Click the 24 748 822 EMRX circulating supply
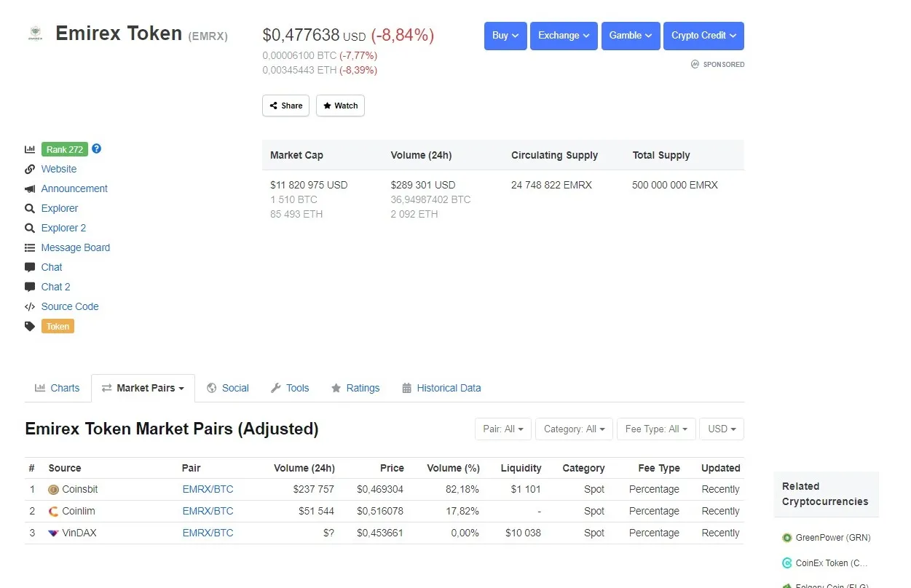This screenshot has width=911, height=588. tap(551, 185)
